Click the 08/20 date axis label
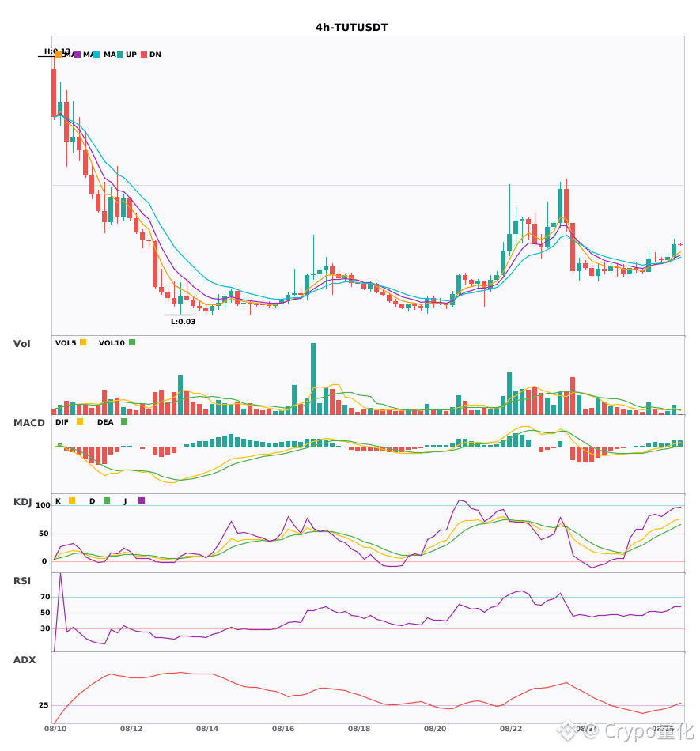Image resolution: width=700 pixels, height=751 pixels. tap(435, 729)
